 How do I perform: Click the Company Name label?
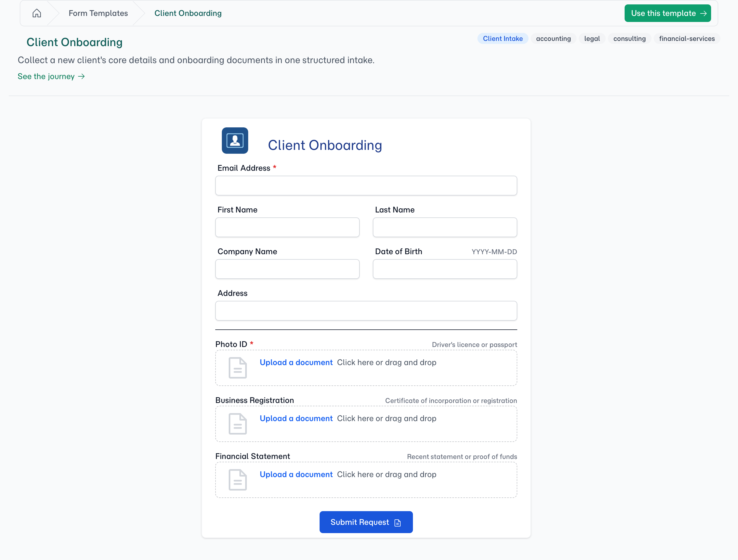tap(247, 251)
